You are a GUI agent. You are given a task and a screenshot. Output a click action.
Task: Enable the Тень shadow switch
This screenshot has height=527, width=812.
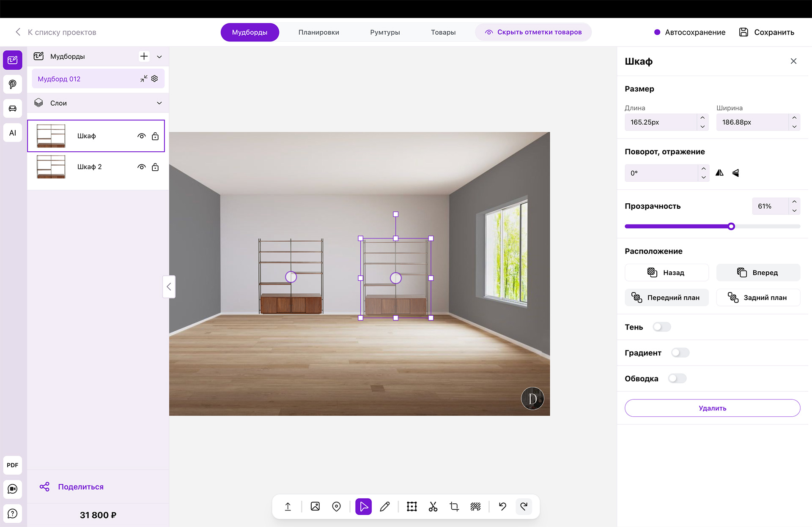pos(662,327)
